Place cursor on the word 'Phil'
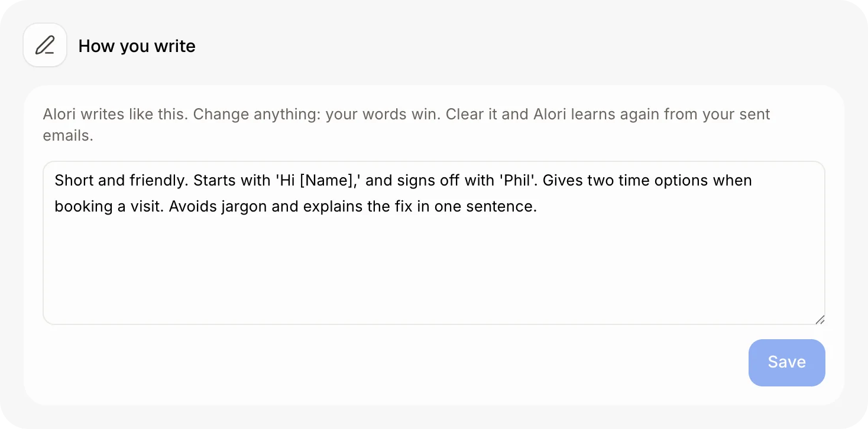 pyautogui.click(x=517, y=180)
